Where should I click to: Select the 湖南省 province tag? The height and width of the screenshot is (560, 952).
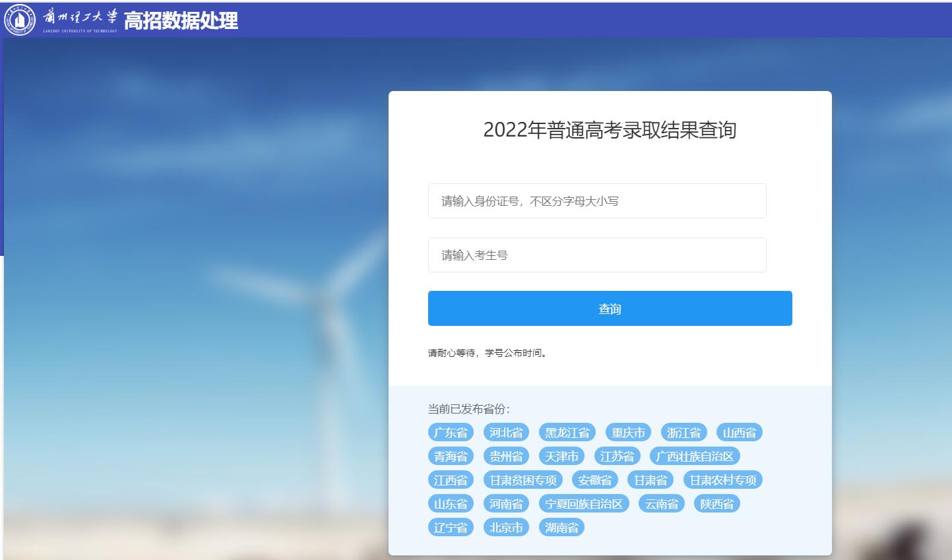[x=561, y=528]
